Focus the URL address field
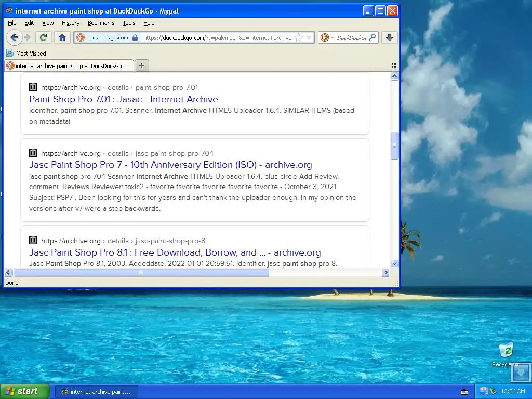 (217, 37)
